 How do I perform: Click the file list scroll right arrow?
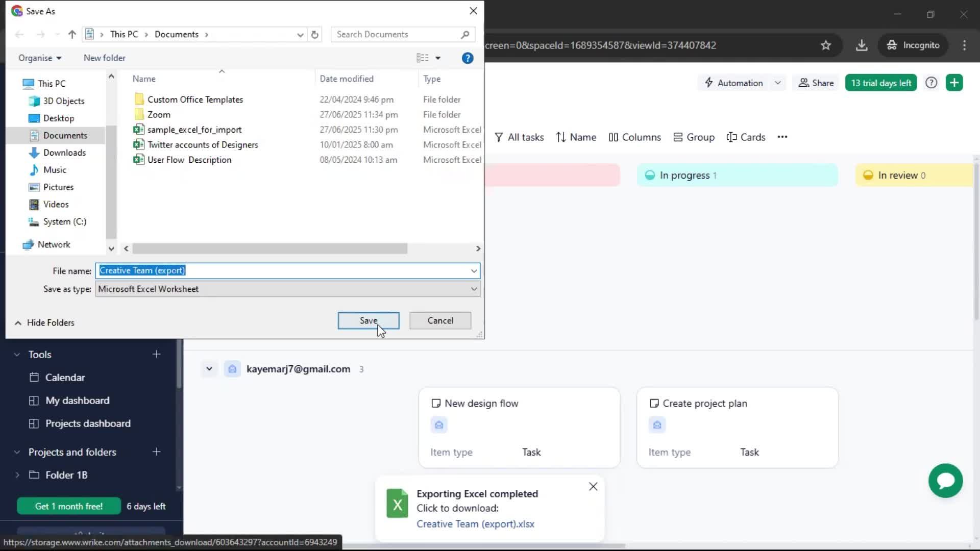478,248
